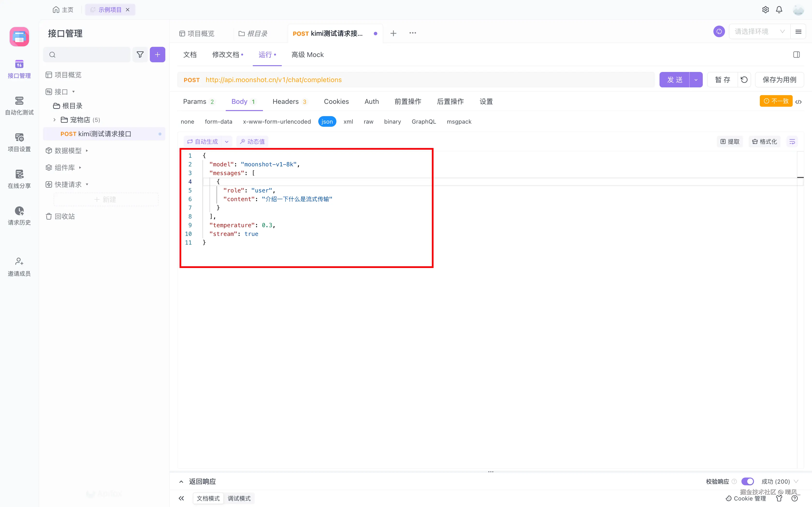
Task: Open 自动化测试 in sidebar
Action: pos(19,105)
